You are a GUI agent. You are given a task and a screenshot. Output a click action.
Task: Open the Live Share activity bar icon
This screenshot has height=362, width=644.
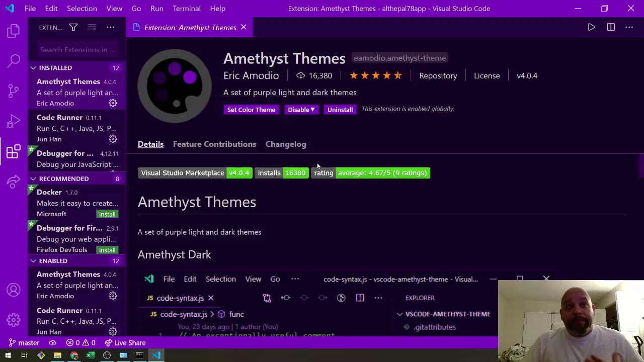tap(14, 182)
